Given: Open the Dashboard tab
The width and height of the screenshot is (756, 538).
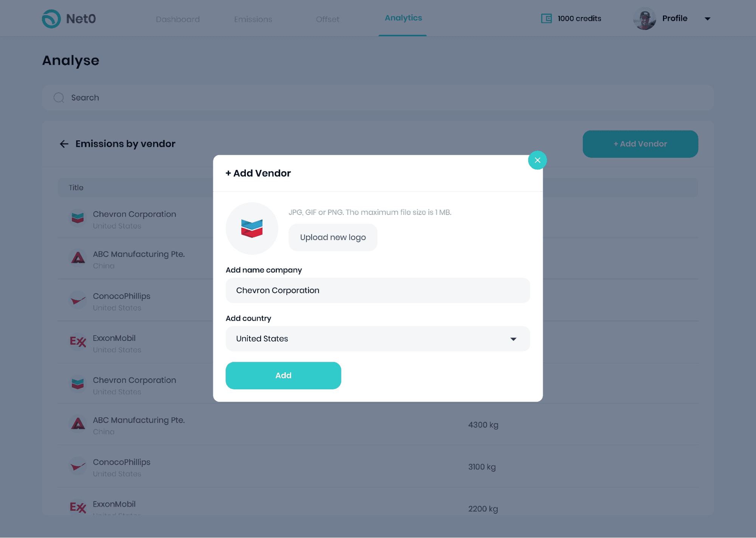Looking at the screenshot, I should coord(178,19).
